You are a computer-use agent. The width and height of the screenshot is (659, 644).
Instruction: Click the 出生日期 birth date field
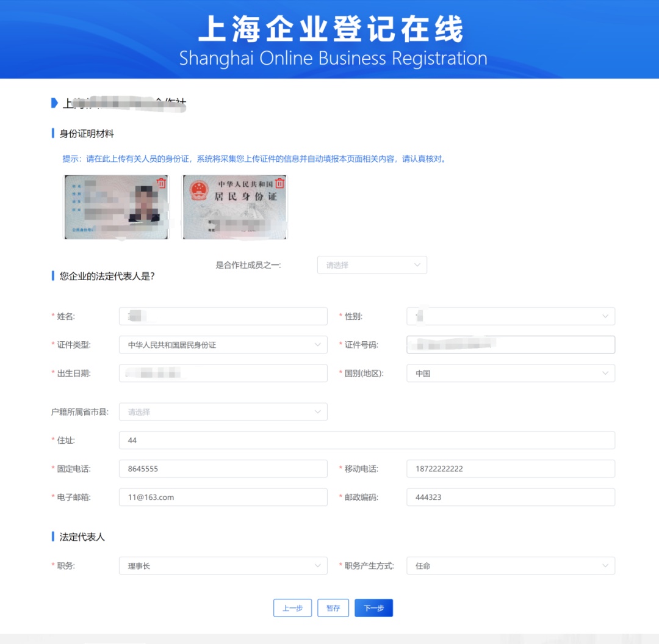click(223, 373)
